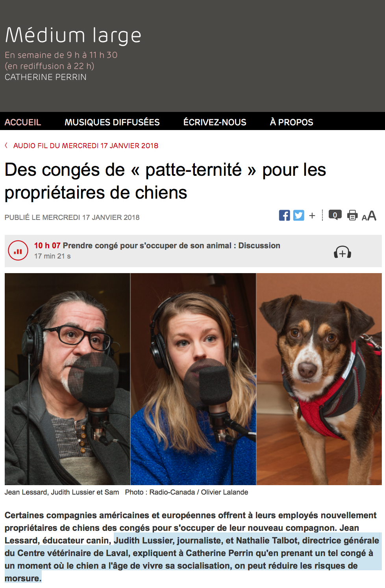
Task: Print the article with printer icon
Action: (352, 215)
